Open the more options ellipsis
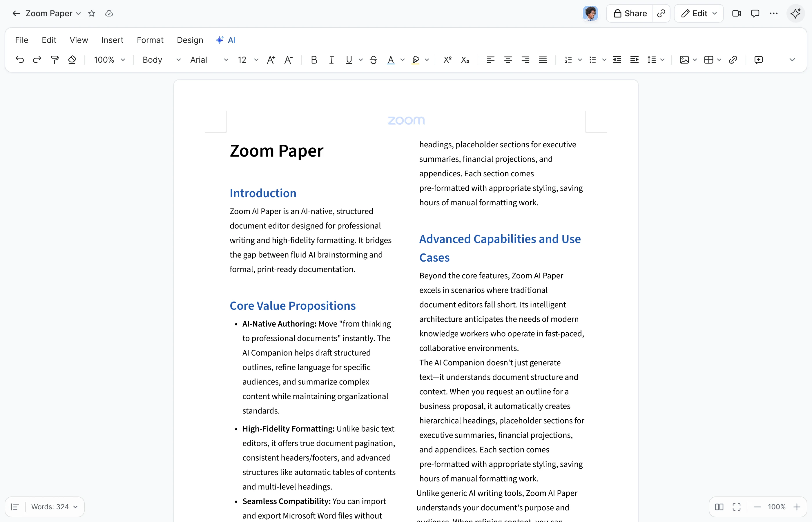This screenshot has width=812, height=522. point(773,13)
